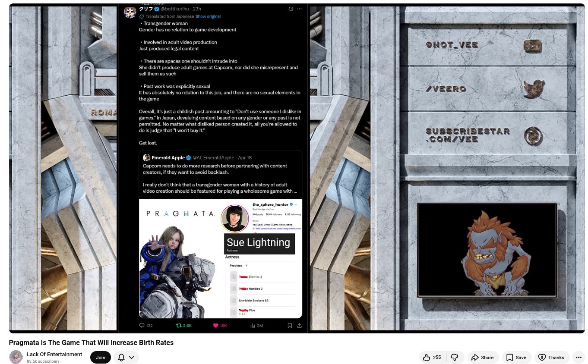Click Show original translation link
The height and width of the screenshot is (364, 588).
coord(208,16)
